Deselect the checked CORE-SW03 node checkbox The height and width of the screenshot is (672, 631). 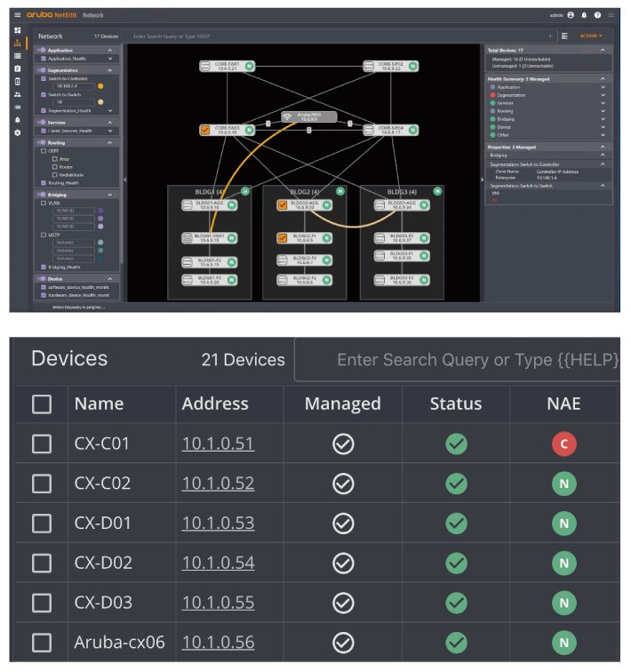click(205, 130)
